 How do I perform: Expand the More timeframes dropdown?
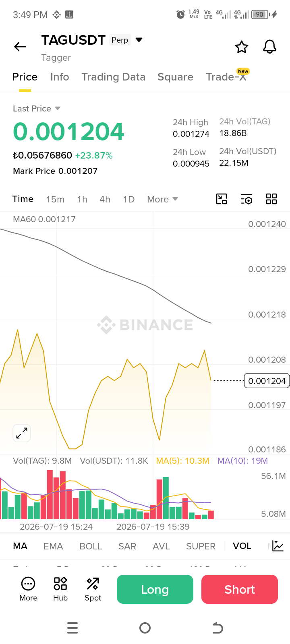(162, 199)
